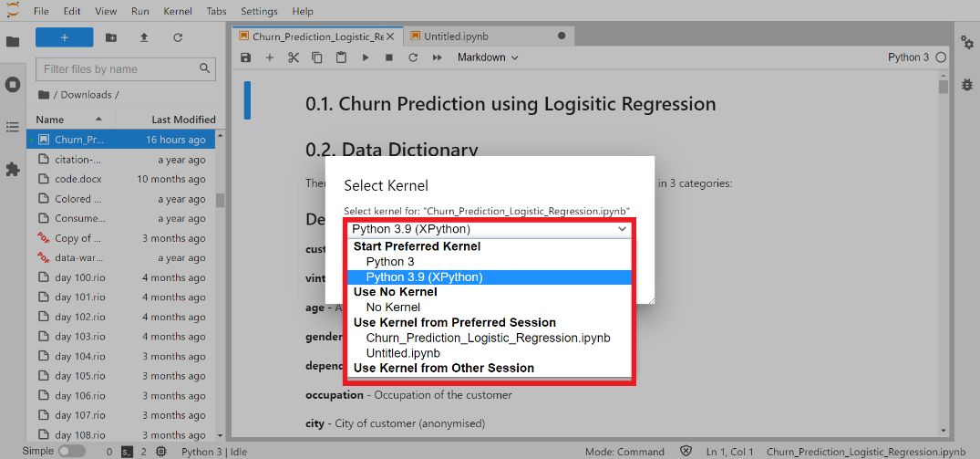
Task: Open the Settings menu
Action: click(259, 11)
